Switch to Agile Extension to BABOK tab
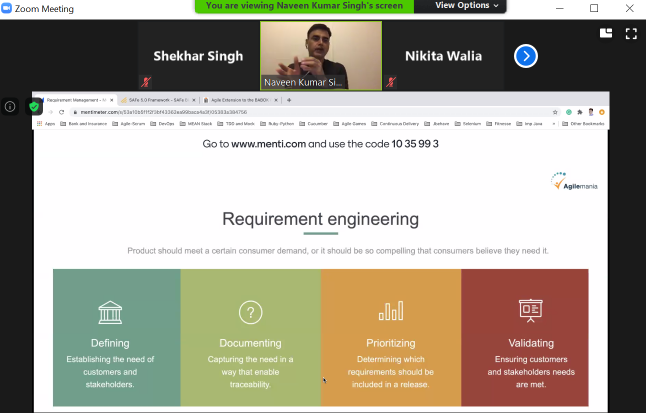Viewport: 646px width, 413px height. [240, 100]
